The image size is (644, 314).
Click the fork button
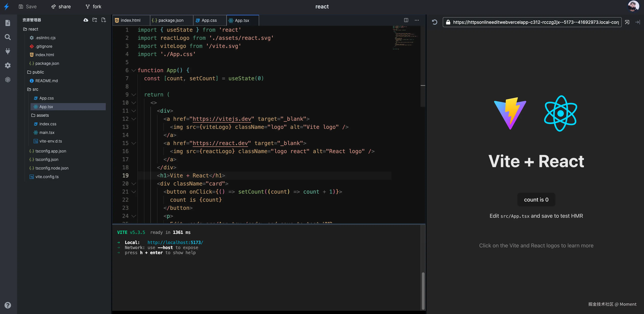coord(93,7)
